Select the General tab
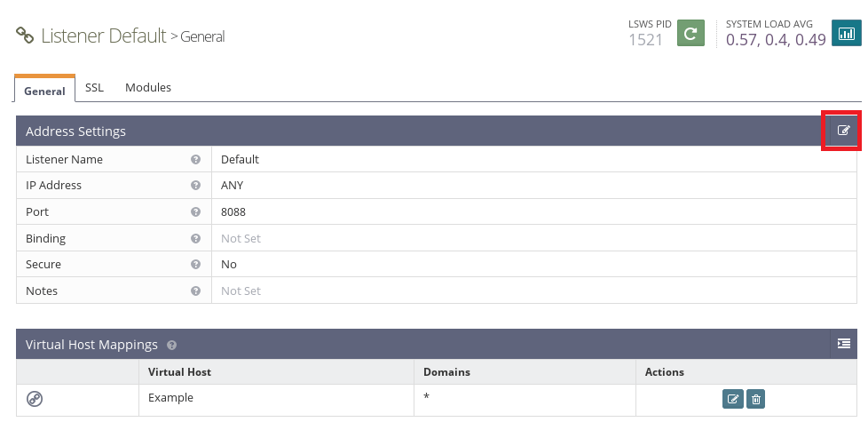 (x=44, y=90)
